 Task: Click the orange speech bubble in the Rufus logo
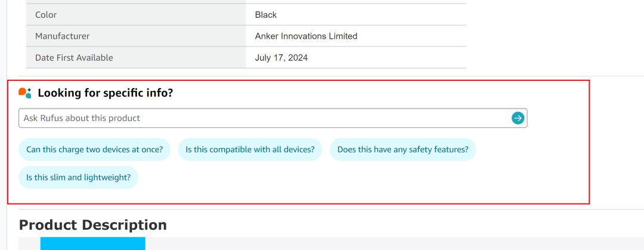(x=22, y=92)
